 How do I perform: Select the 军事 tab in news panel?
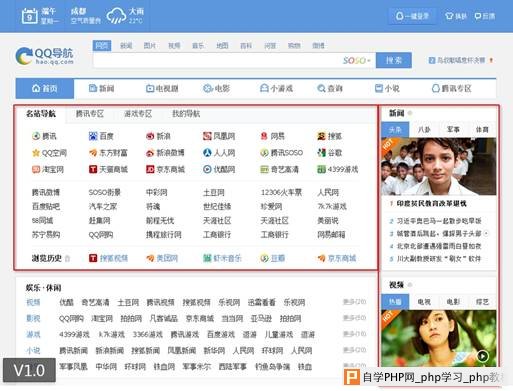453,130
